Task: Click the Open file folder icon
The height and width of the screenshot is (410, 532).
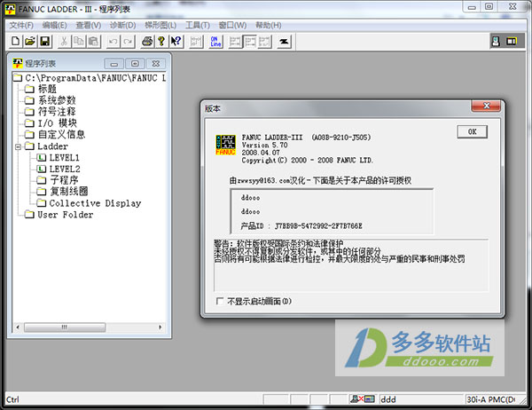Action: [30, 41]
